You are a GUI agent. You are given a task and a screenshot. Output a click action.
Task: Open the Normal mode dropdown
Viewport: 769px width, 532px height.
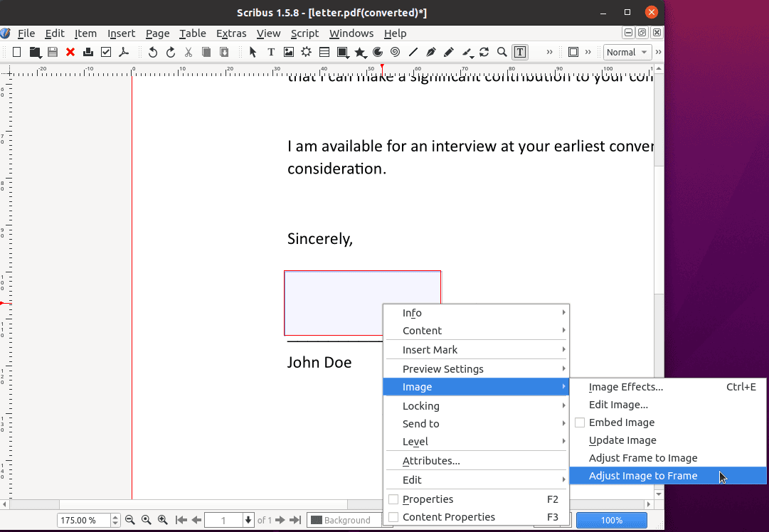click(627, 52)
